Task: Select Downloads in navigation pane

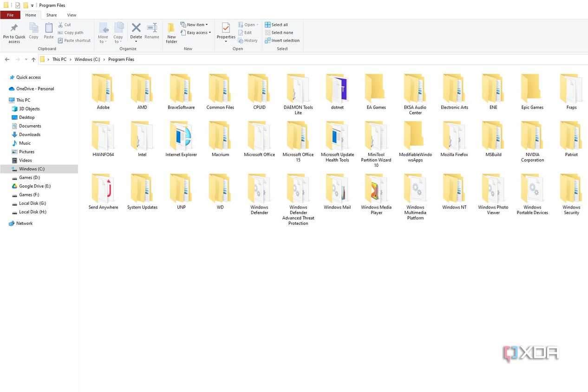Action: [x=30, y=135]
